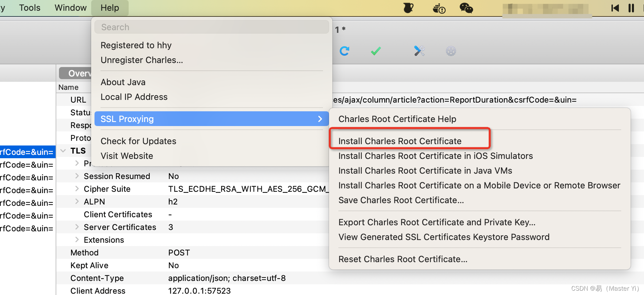
Task: Select the URL row
Action: coord(78,100)
